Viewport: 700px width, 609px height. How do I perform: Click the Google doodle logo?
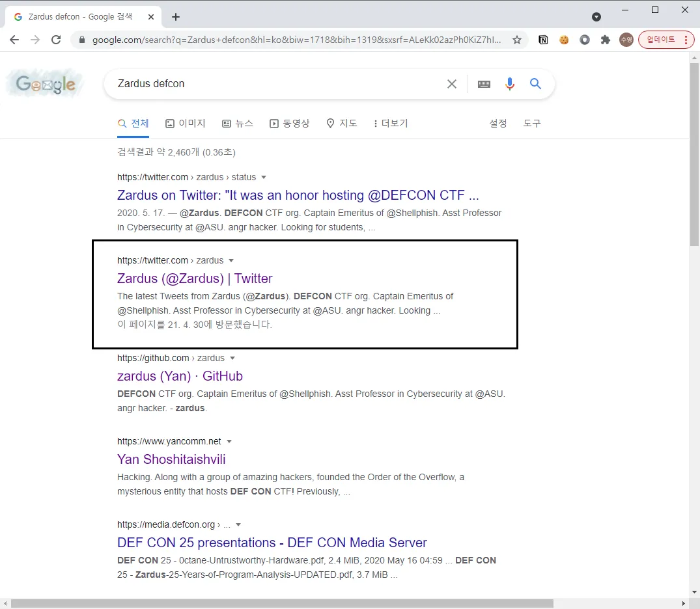tap(45, 83)
